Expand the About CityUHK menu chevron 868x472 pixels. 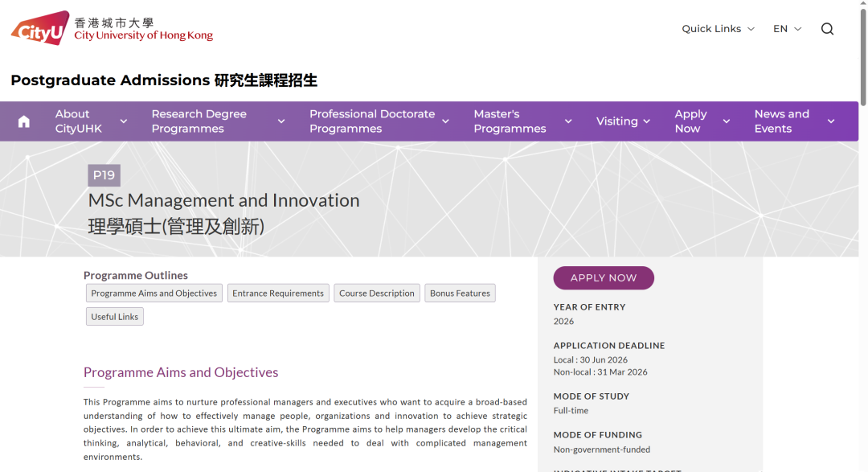[x=123, y=121]
